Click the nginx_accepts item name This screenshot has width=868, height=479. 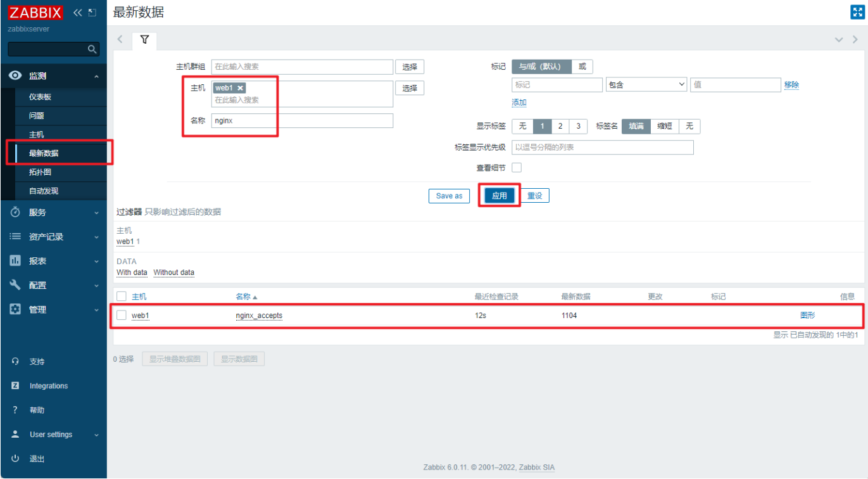[259, 316]
